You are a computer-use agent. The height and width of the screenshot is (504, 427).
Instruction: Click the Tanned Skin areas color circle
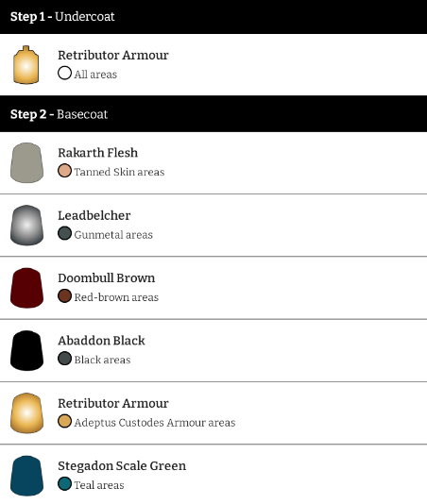point(64,171)
